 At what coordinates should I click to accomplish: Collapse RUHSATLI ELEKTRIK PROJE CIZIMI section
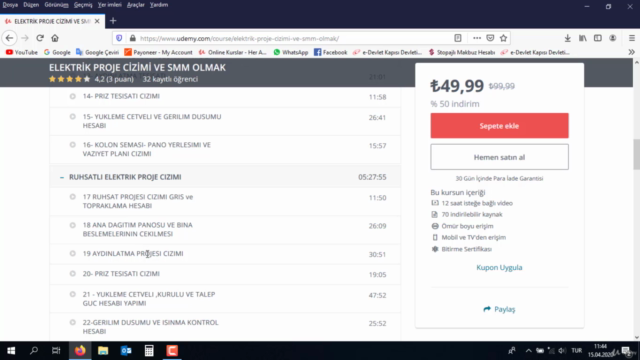62,177
